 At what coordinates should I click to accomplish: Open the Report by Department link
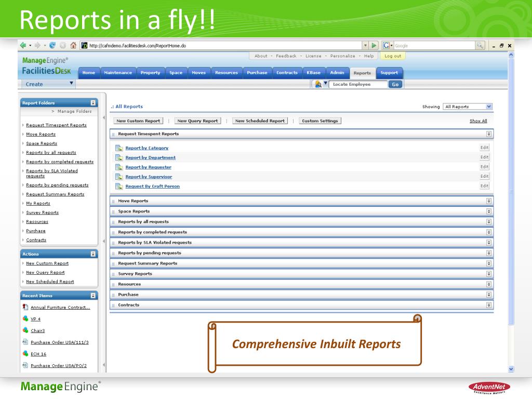pyautogui.click(x=150, y=157)
